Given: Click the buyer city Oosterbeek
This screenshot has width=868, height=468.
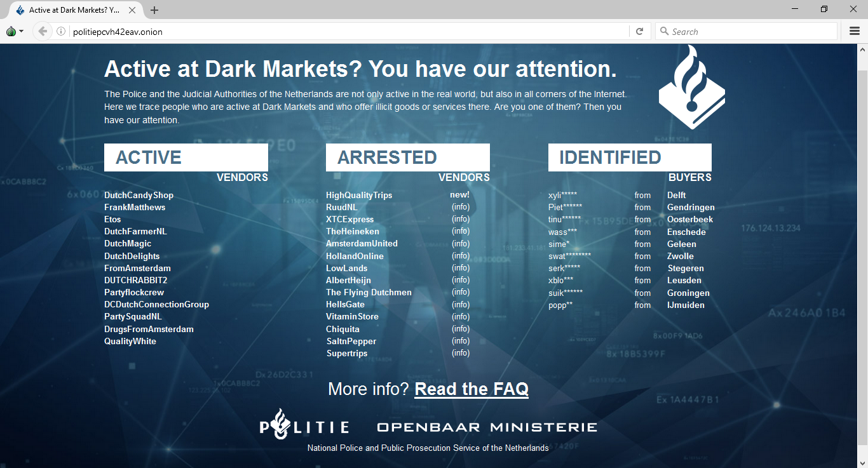Looking at the screenshot, I should point(690,219).
